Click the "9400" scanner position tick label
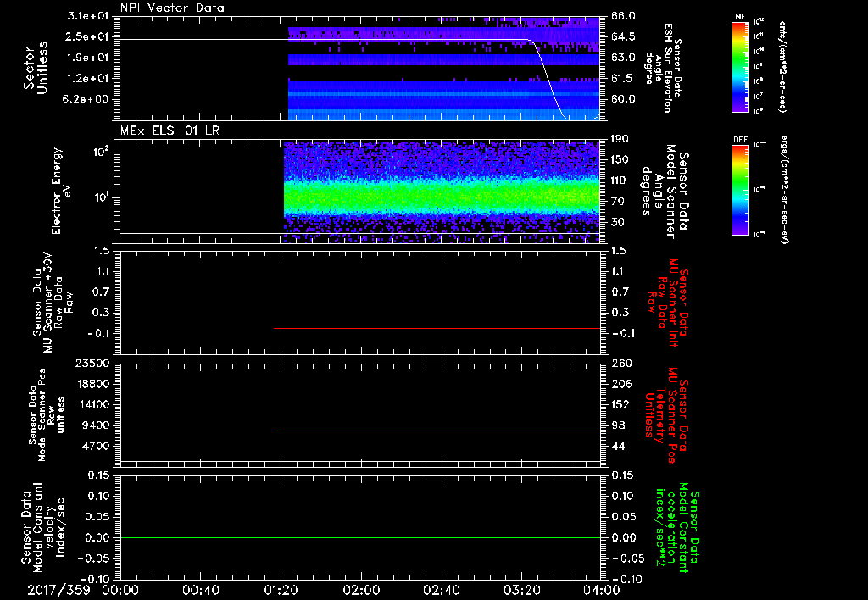Viewport: 868px width, 600px height. point(95,425)
